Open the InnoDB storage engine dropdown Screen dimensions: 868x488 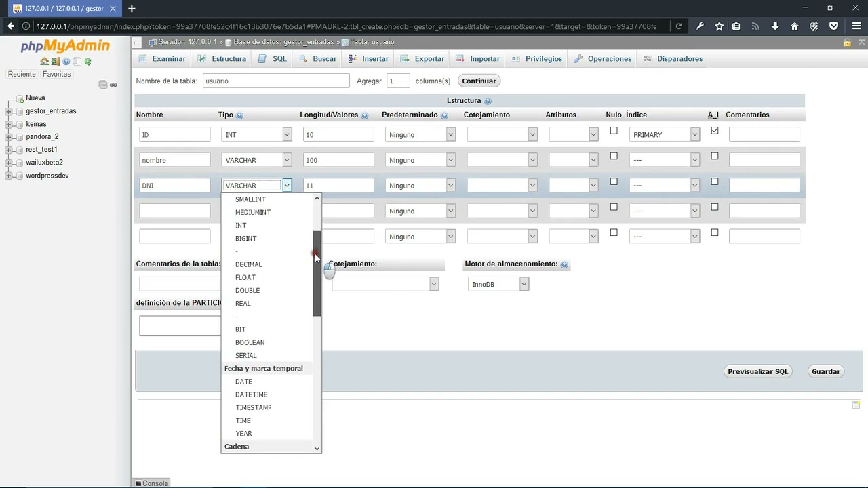(498, 284)
